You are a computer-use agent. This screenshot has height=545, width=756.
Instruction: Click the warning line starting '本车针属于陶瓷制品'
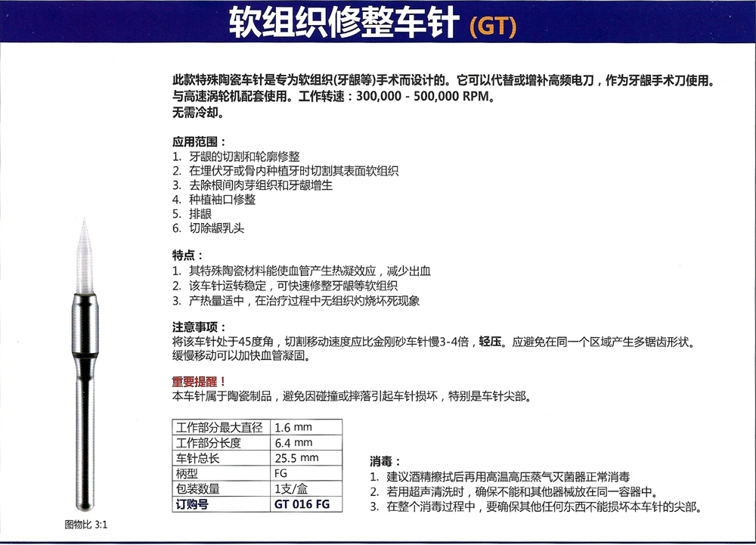pyautogui.click(x=353, y=397)
